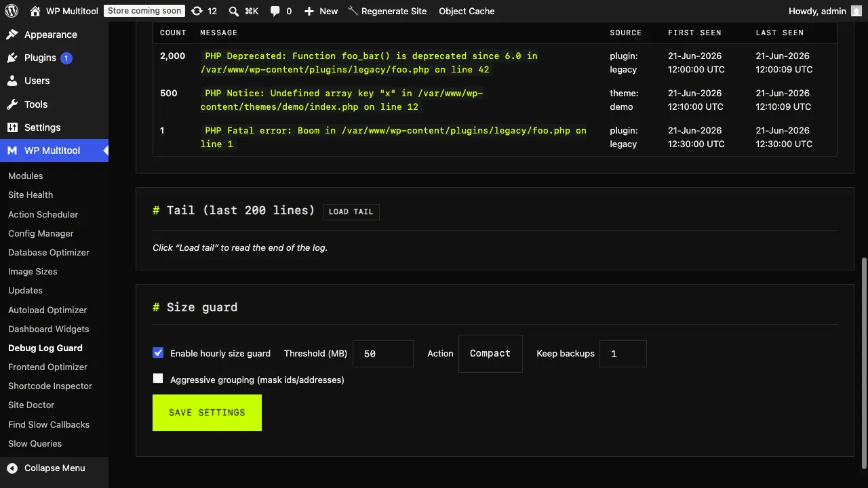Open the Plugins menu
Screen dimensions: 868x488
coord(54,58)
